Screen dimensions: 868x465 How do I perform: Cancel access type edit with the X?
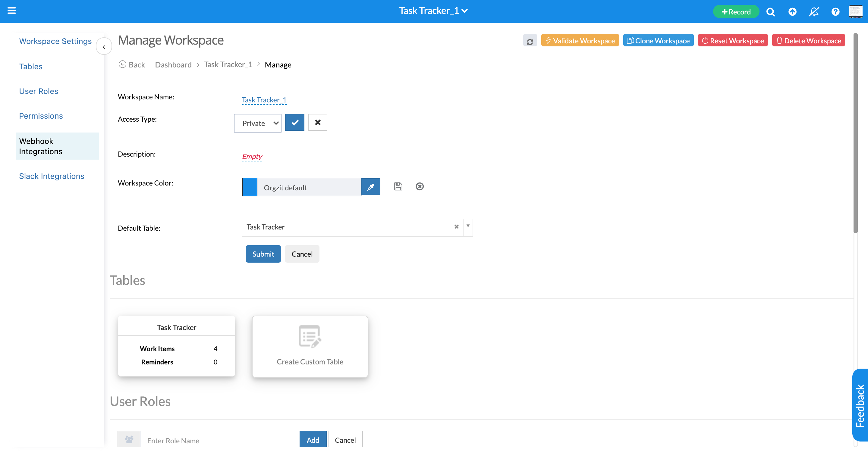pos(317,122)
